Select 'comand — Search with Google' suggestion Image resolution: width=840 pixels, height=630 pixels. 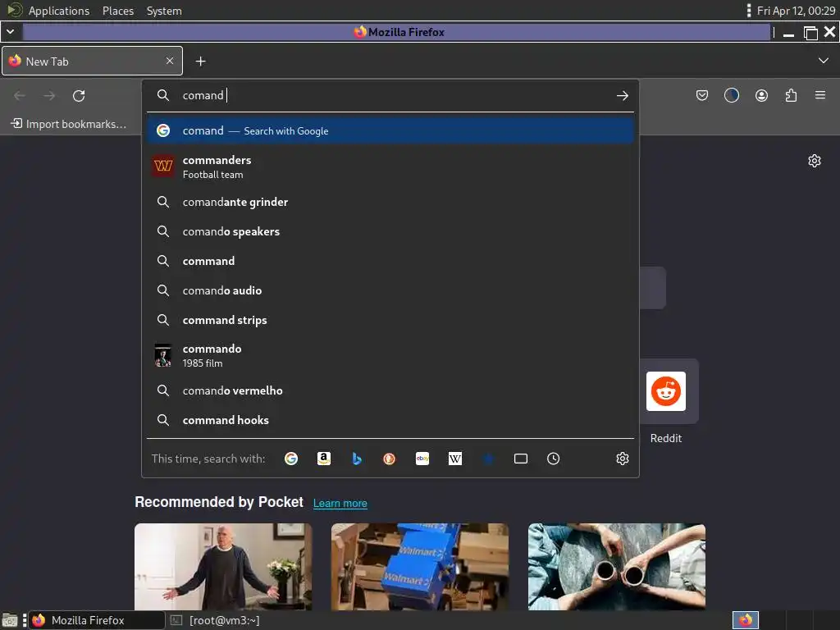(x=390, y=130)
